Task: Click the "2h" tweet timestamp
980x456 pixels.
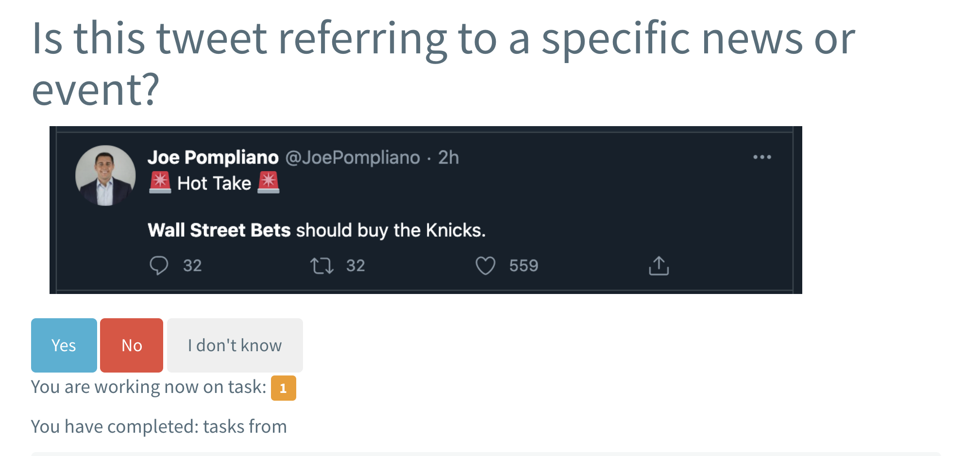Action: point(448,158)
